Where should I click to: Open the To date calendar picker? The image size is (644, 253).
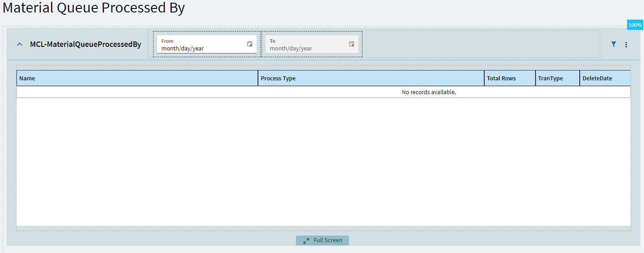[x=352, y=44]
